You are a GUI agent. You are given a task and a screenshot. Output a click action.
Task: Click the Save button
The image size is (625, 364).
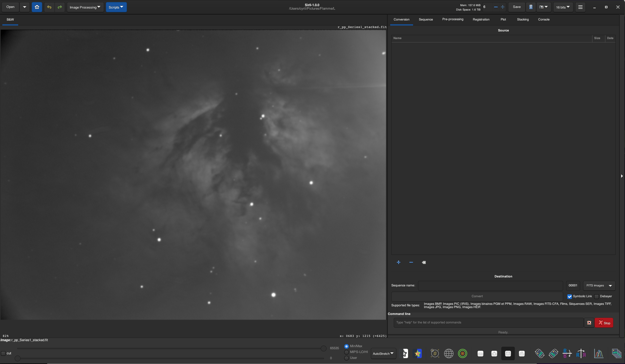click(x=517, y=7)
